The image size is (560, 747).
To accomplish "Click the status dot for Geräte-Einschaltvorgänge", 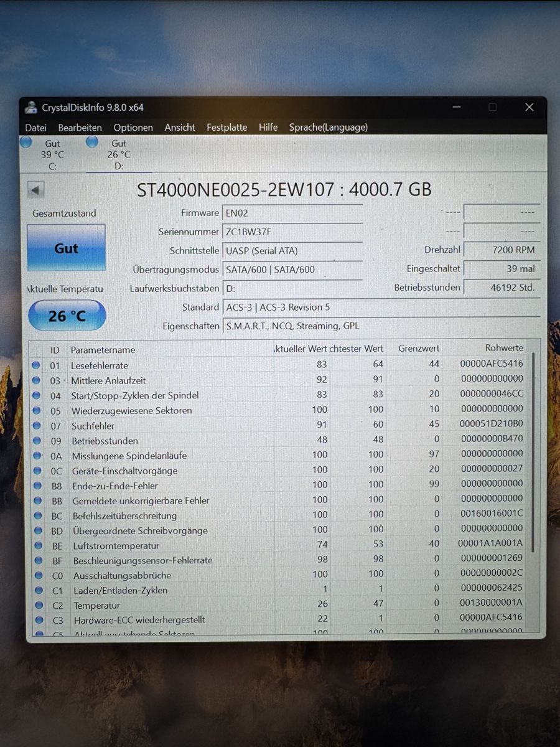I will coord(37,471).
